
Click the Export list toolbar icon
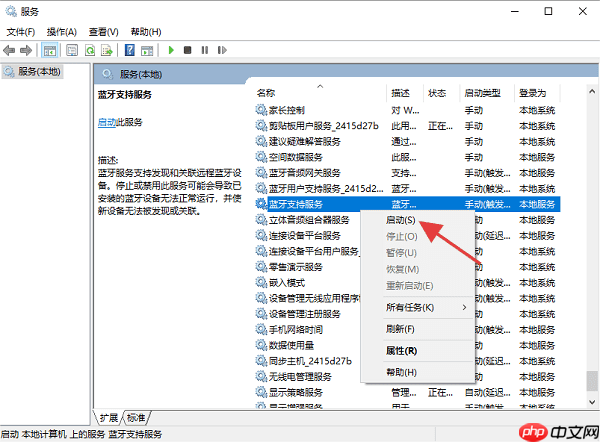(107, 50)
